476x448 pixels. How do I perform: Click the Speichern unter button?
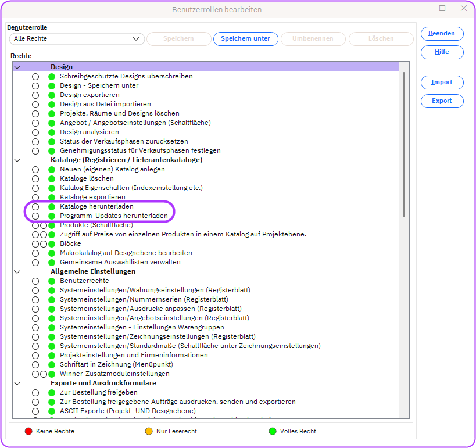pyautogui.click(x=245, y=39)
